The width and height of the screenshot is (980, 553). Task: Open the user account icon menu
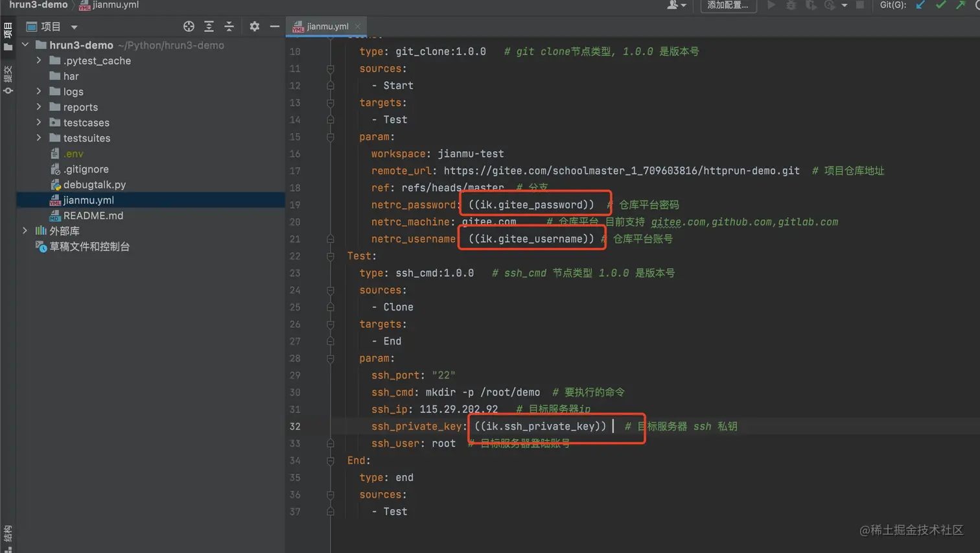(676, 5)
